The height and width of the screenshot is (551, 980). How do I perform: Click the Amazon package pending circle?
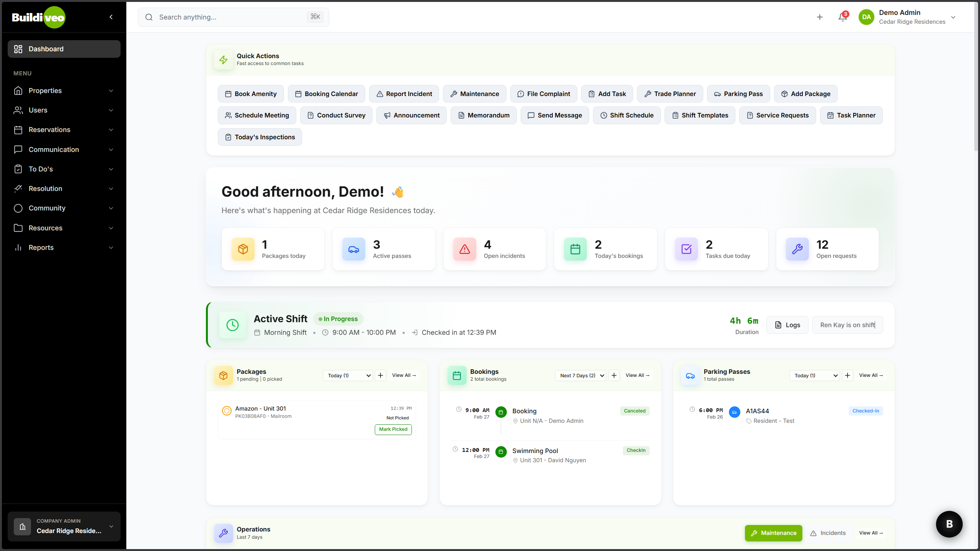[x=227, y=411]
